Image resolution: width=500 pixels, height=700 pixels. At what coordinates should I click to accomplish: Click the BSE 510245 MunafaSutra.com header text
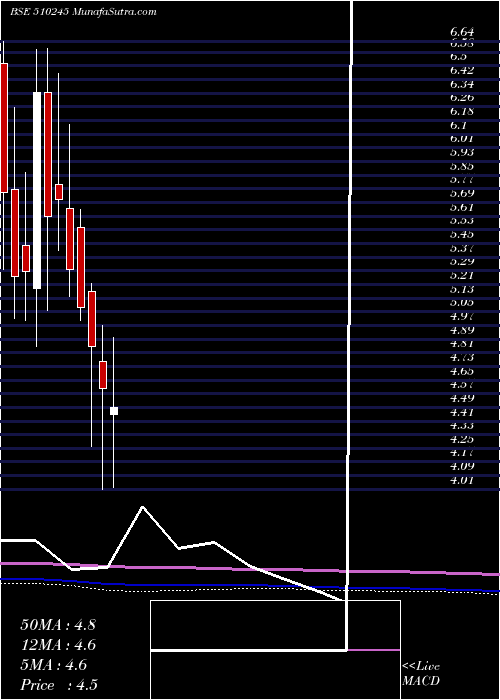pos(83,12)
